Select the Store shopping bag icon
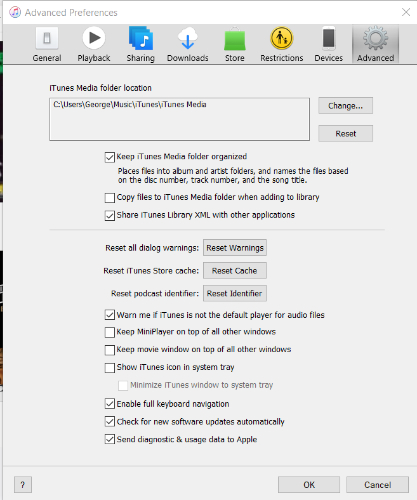 (x=235, y=40)
